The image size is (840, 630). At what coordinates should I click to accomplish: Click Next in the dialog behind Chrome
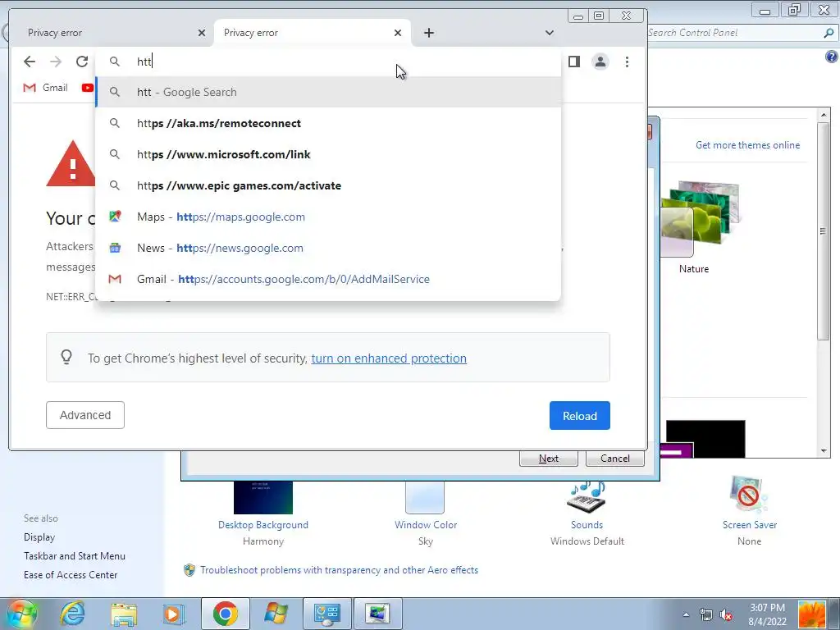549,459
